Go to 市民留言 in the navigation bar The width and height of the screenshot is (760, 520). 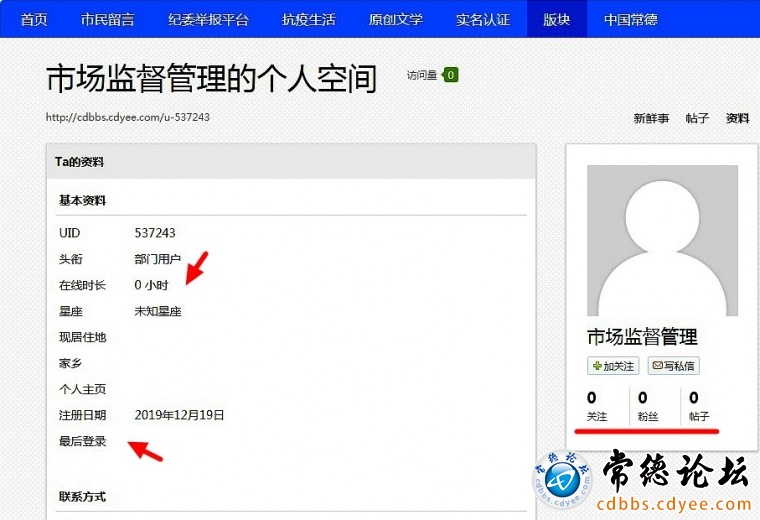108,19
